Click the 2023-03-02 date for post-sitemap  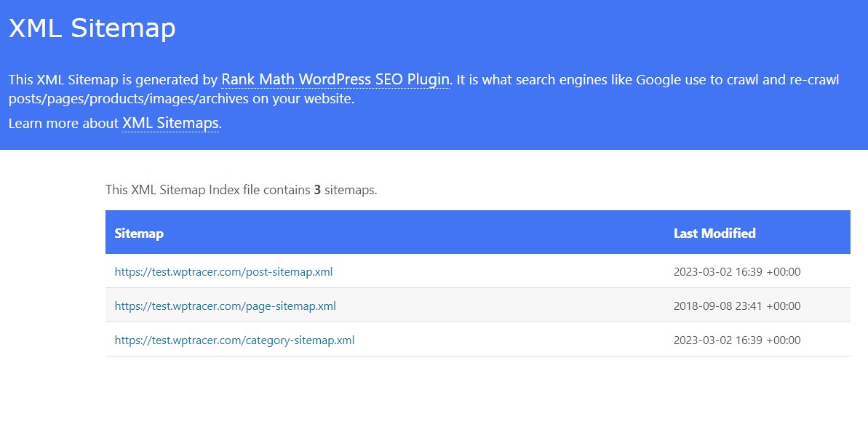tap(736, 271)
